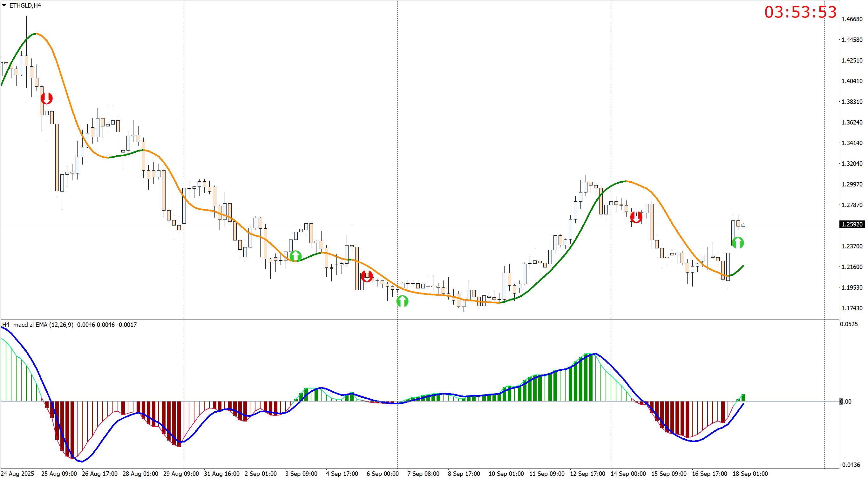Click the red 03:53:53 candle countdown timer
Screen dimensions: 868x479
click(x=800, y=12)
